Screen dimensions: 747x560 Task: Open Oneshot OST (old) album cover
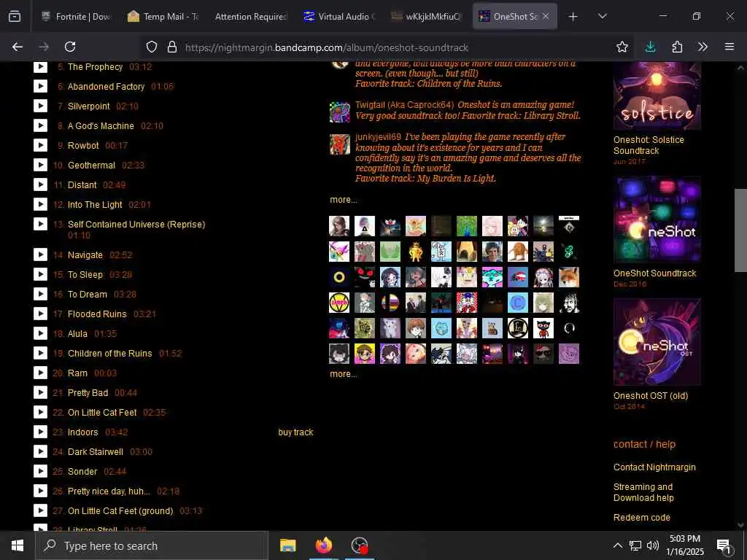(x=657, y=342)
